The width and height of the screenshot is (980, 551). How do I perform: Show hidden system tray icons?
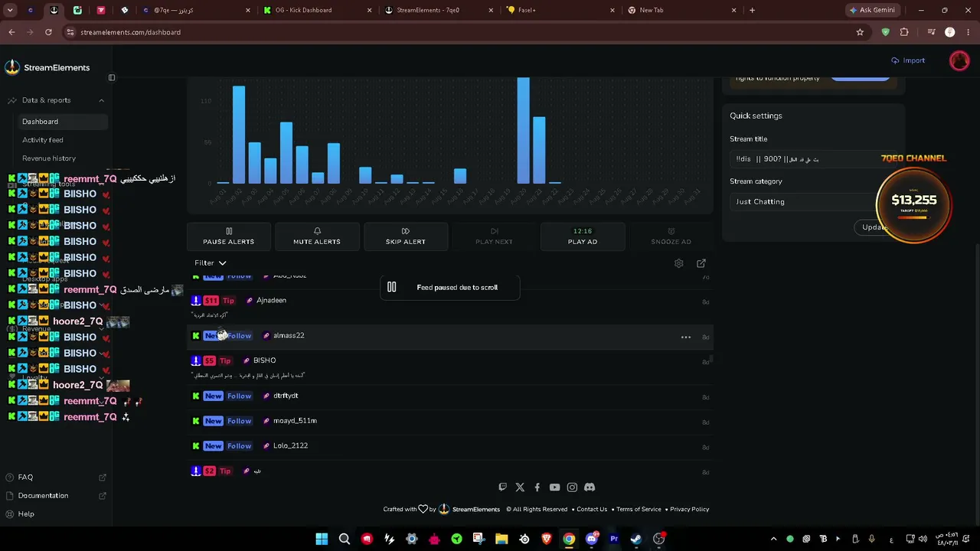(x=773, y=540)
